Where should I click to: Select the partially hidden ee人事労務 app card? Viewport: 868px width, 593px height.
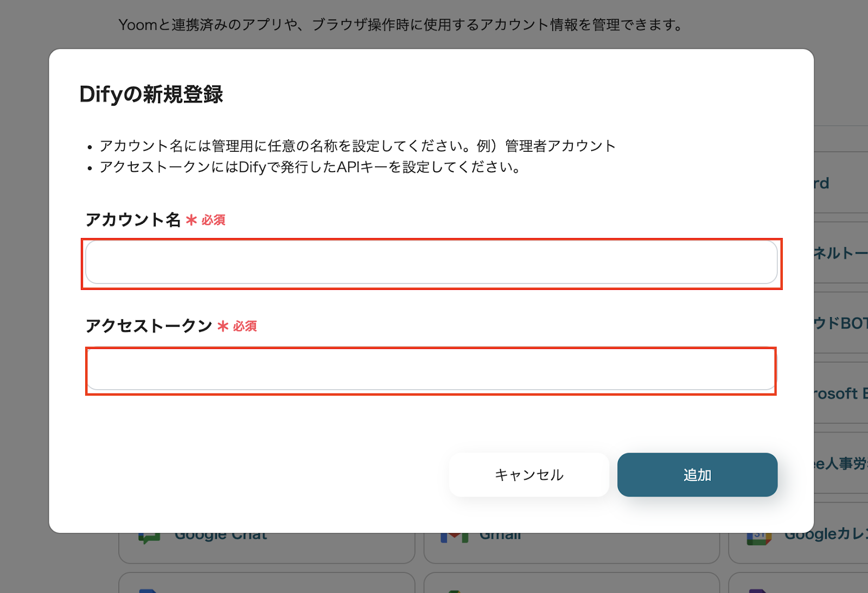(841, 463)
